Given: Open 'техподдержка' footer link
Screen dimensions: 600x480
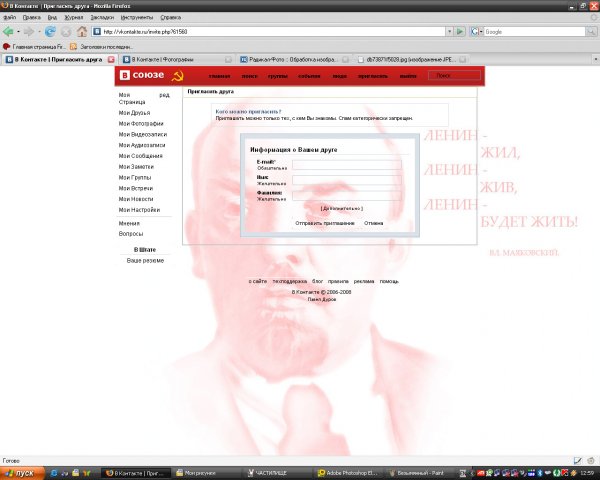Looking at the screenshot, I should coord(290,281).
